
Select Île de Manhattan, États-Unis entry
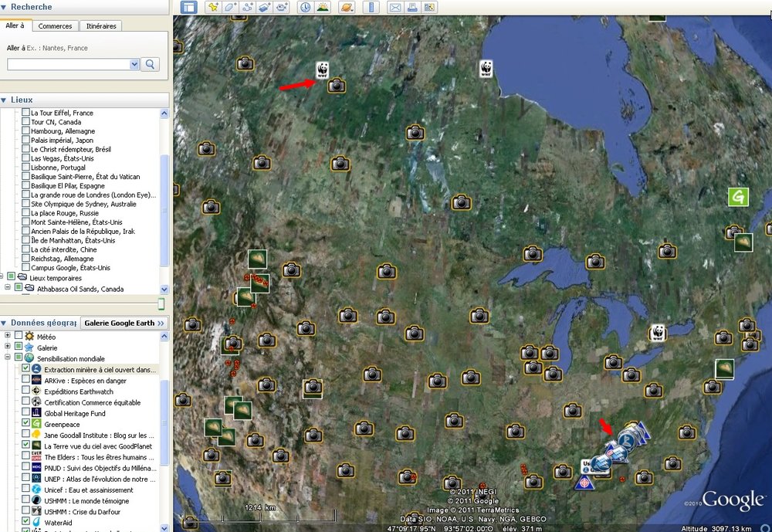click(73, 240)
